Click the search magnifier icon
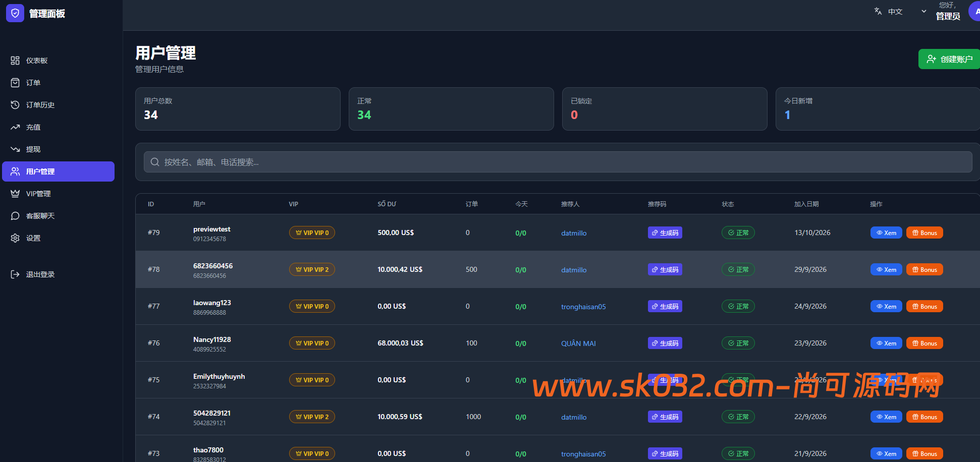This screenshot has width=980, height=462. [155, 162]
